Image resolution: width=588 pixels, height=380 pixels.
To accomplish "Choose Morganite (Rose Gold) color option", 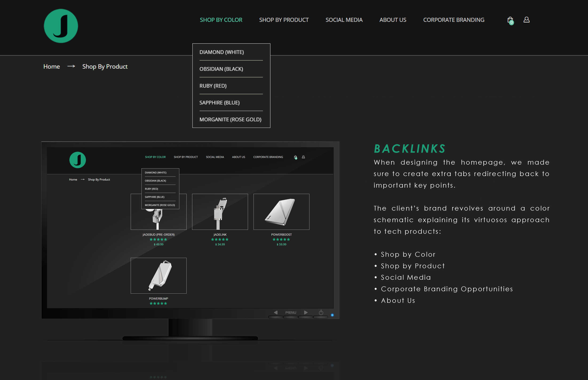I will tap(230, 120).
